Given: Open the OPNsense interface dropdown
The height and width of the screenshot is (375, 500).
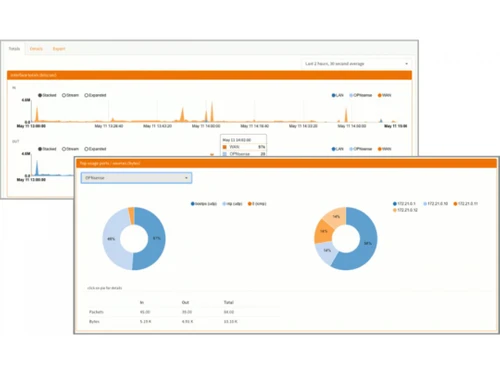Looking at the screenshot, I should click(136, 178).
